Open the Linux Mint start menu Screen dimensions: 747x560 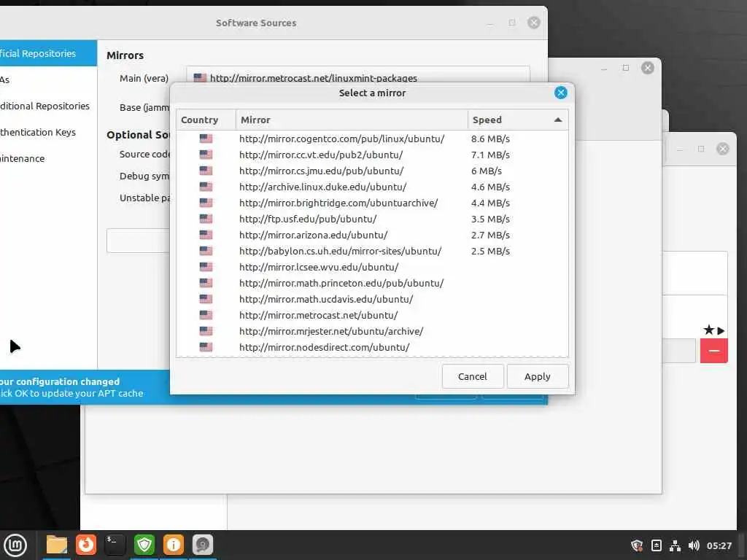click(x=15, y=545)
